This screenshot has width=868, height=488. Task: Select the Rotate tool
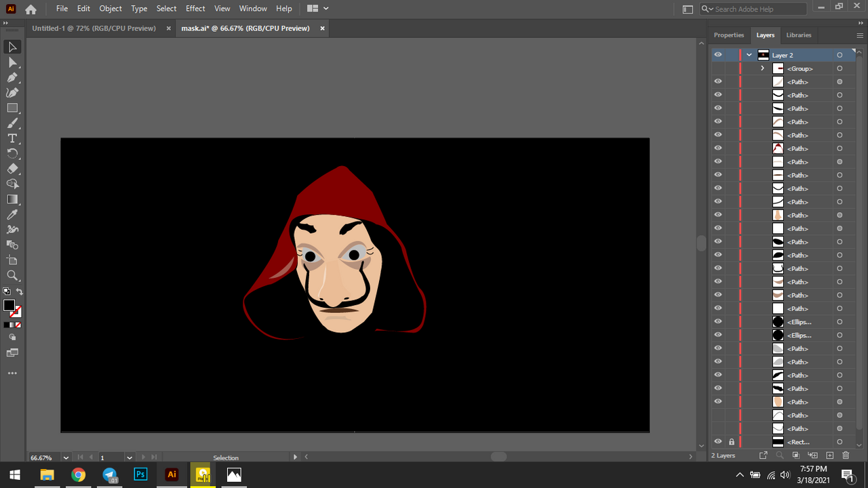tap(12, 154)
